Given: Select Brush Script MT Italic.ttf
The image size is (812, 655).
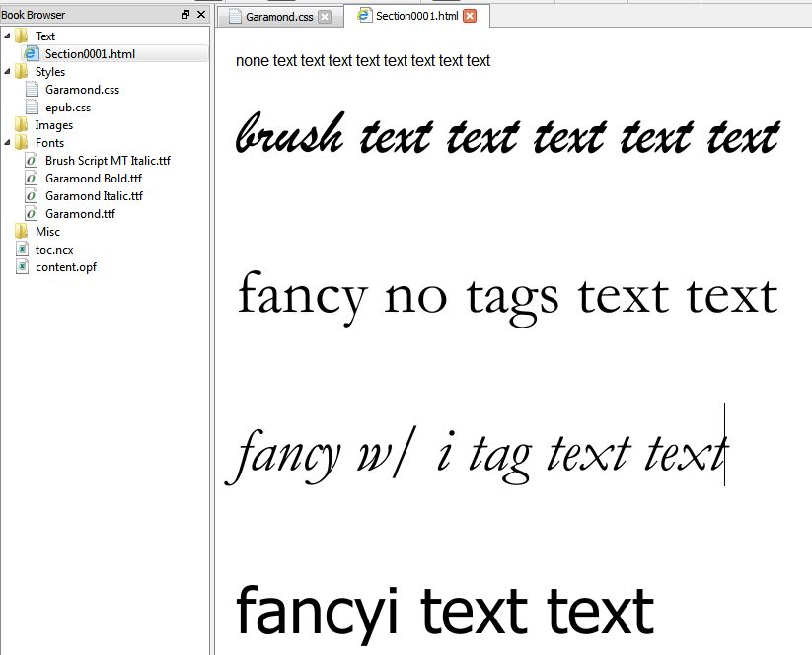Looking at the screenshot, I should (108, 161).
